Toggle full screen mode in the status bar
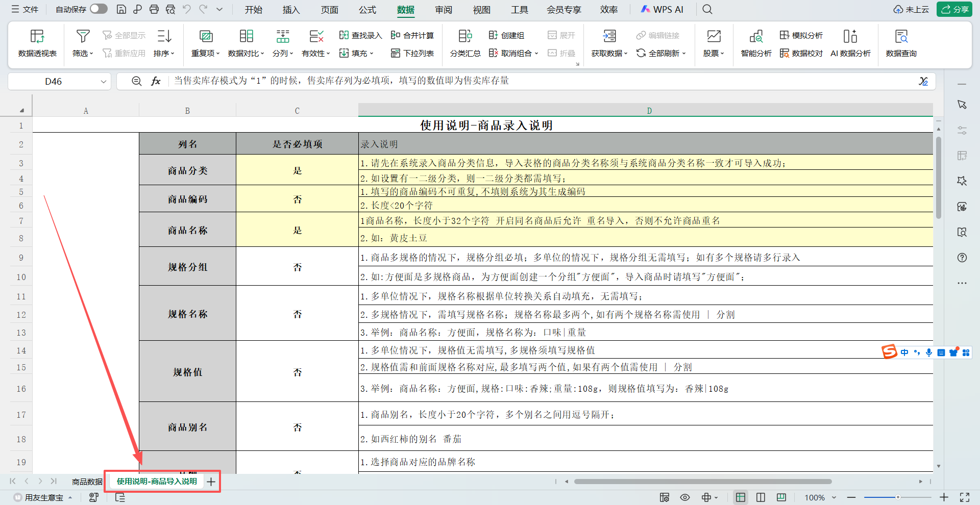The width and height of the screenshot is (980, 505). pos(965,497)
